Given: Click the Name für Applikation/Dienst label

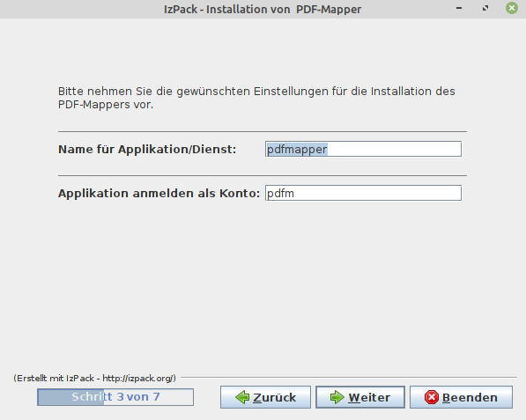Looking at the screenshot, I should pyautogui.click(x=147, y=150).
